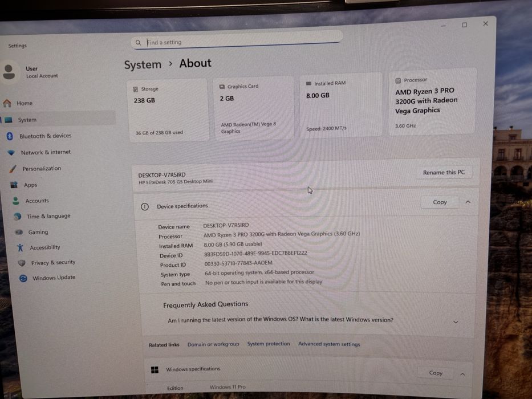Click the Storage card icon
Image resolution: width=532 pixels, height=399 pixels.
click(x=136, y=89)
